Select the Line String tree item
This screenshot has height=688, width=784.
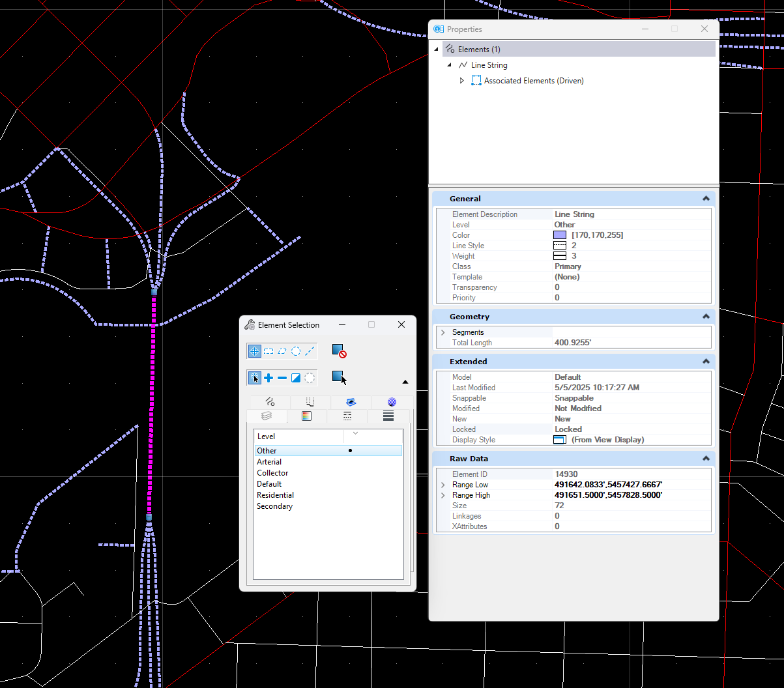point(489,65)
